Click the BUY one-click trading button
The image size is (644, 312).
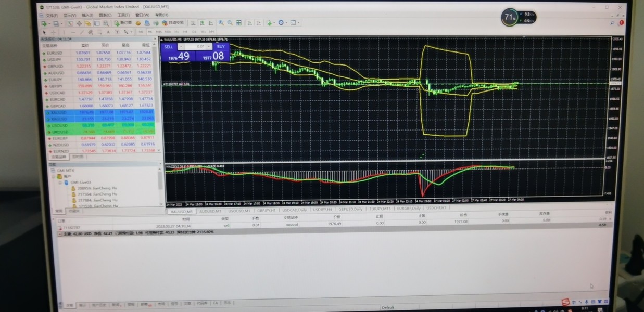pyautogui.click(x=221, y=47)
